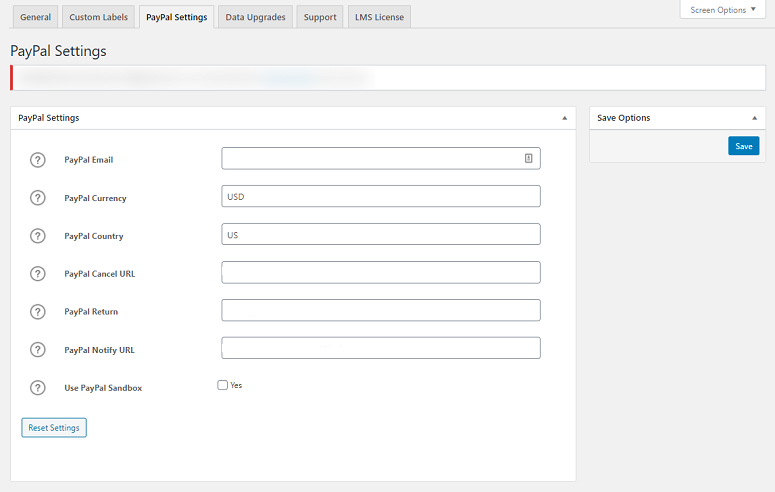
Task: Open the Custom Labels tab
Action: (x=98, y=17)
